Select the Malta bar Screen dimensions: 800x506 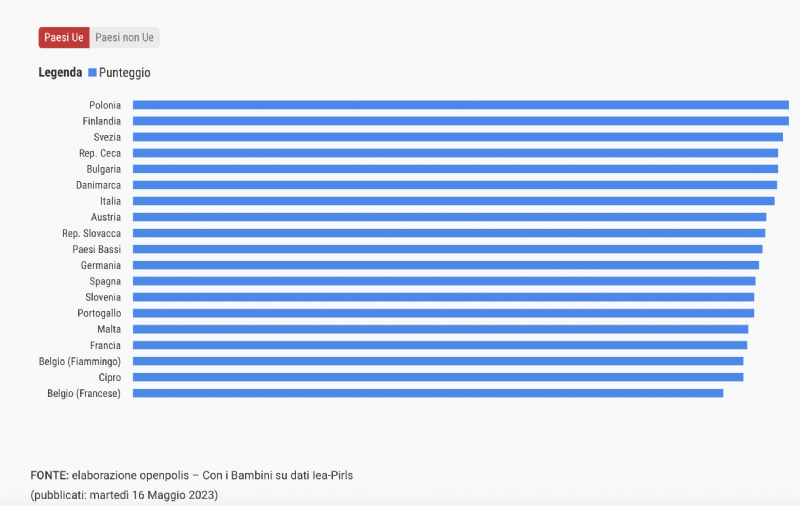coord(440,330)
